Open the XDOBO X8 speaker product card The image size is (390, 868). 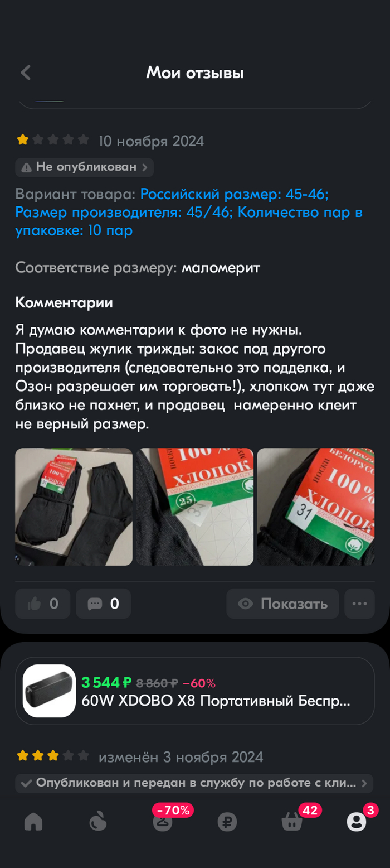[195, 691]
